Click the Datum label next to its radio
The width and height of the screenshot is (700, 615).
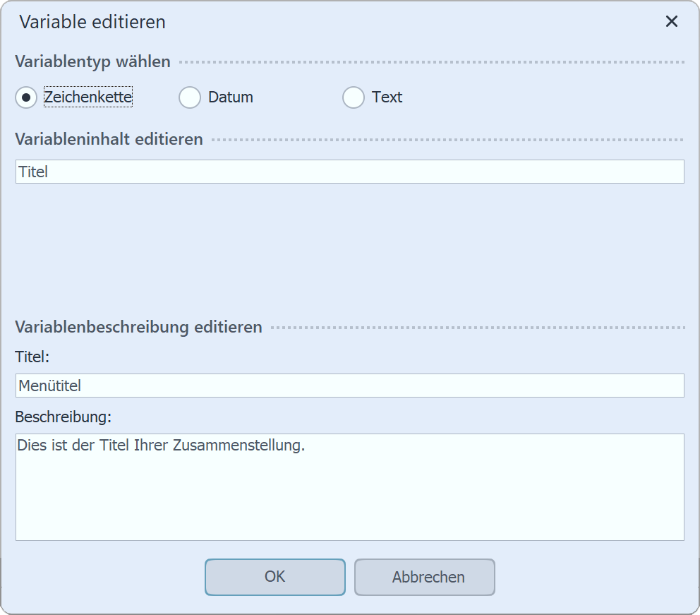[x=229, y=97]
